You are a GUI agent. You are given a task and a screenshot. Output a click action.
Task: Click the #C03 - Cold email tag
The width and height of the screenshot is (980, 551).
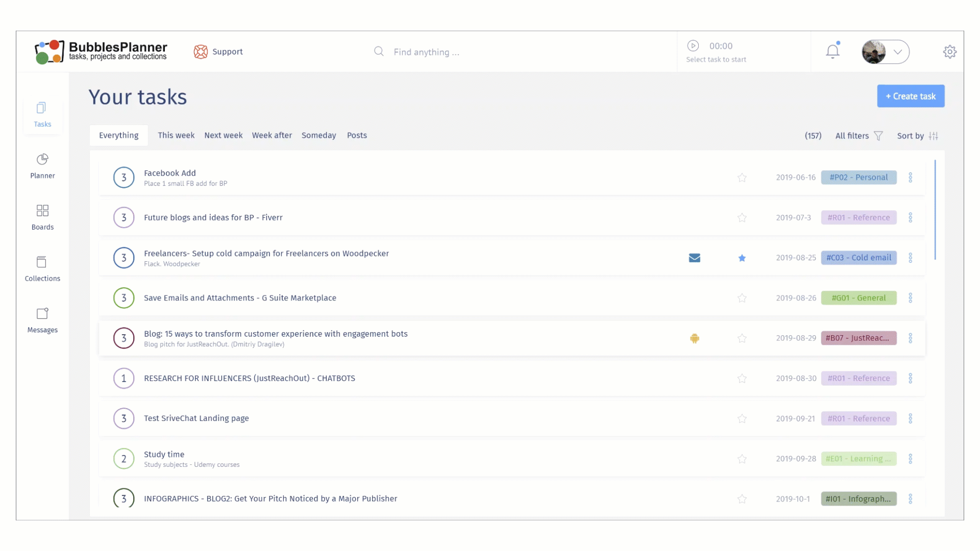(x=859, y=258)
